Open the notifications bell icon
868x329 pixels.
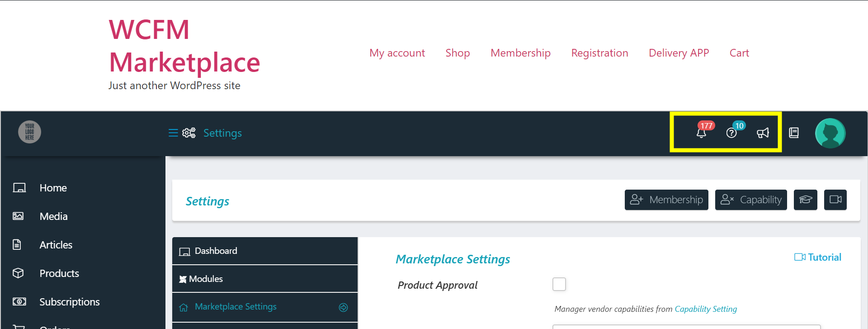pyautogui.click(x=701, y=133)
